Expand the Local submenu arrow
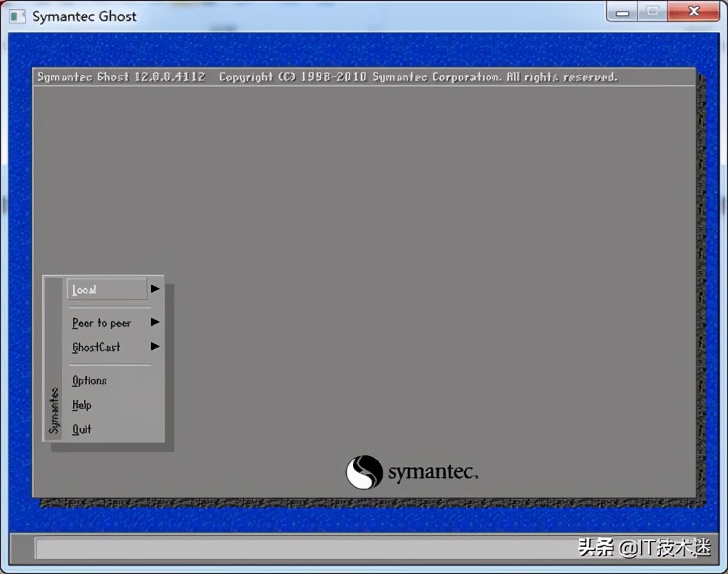This screenshot has height=574, width=728. (155, 288)
